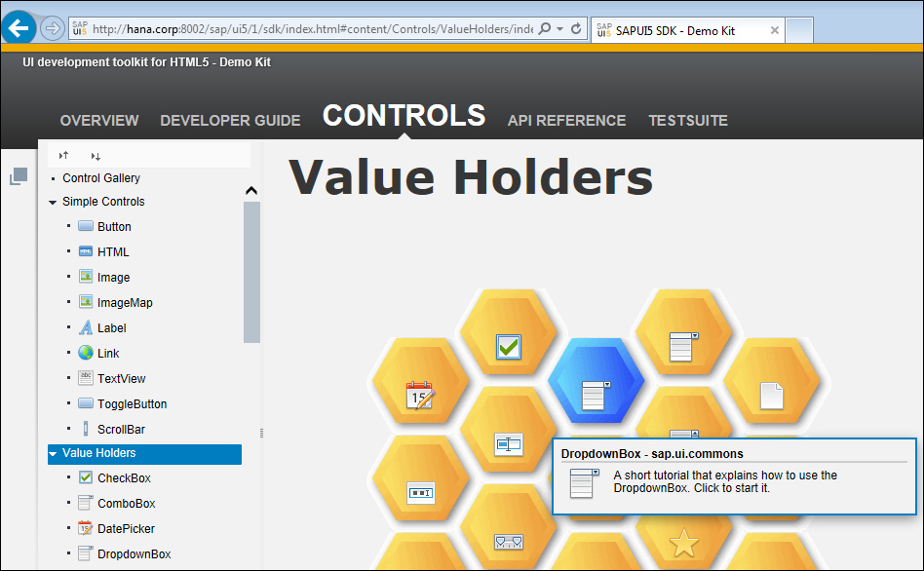Open the range slider hexagon tile
This screenshot has width=924, height=571.
508,527
